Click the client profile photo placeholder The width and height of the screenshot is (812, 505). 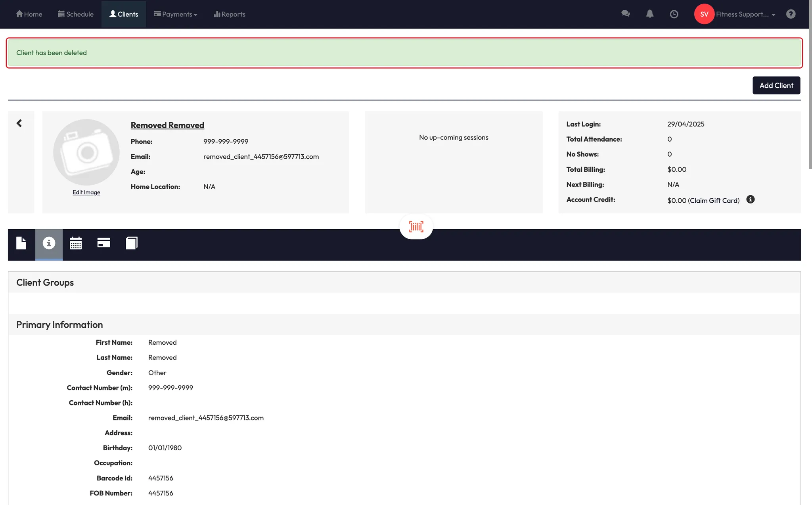pos(86,152)
